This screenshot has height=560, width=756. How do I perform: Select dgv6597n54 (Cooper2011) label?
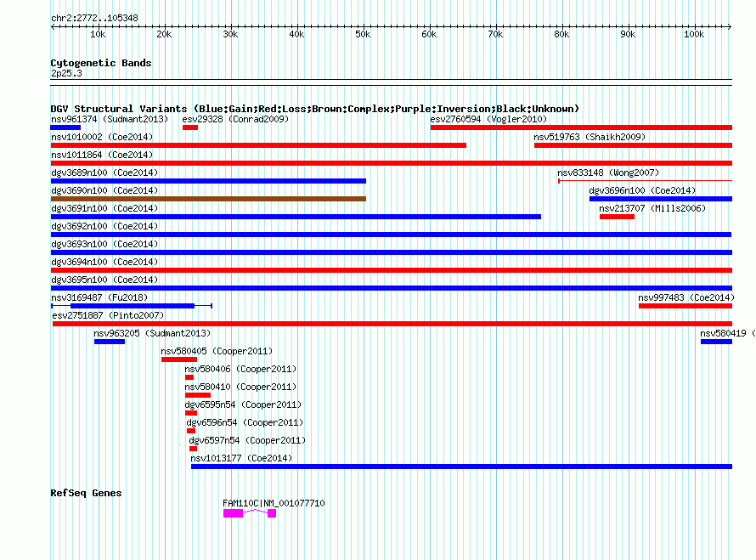click(x=247, y=440)
